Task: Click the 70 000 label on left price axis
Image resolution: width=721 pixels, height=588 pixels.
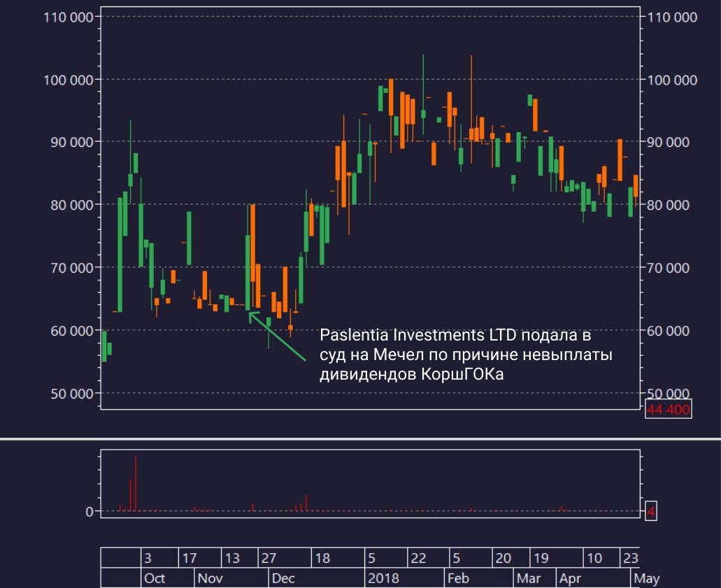Action: coord(72,268)
